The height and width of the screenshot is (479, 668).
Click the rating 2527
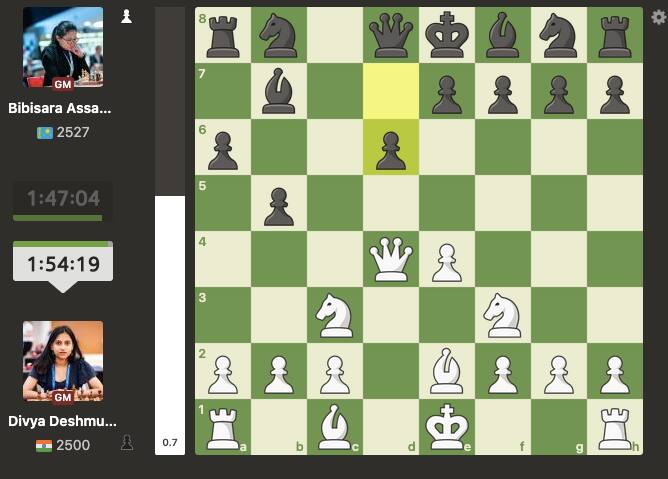pos(73,133)
